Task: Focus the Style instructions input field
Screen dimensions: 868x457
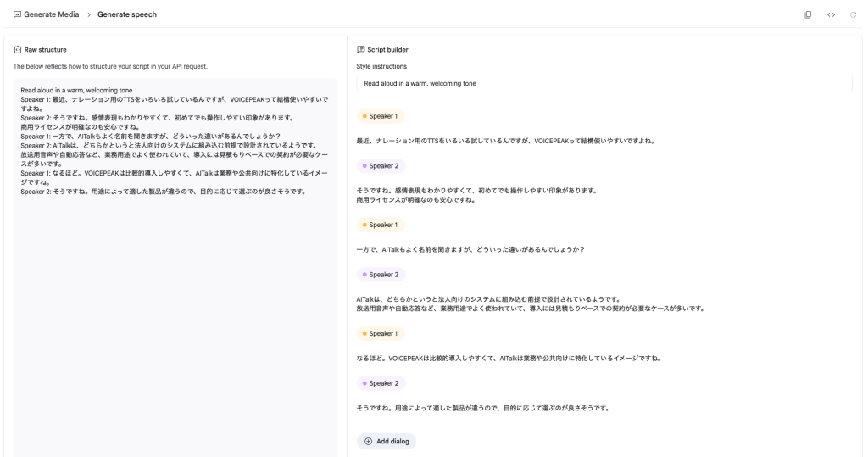Action: [x=604, y=84]
